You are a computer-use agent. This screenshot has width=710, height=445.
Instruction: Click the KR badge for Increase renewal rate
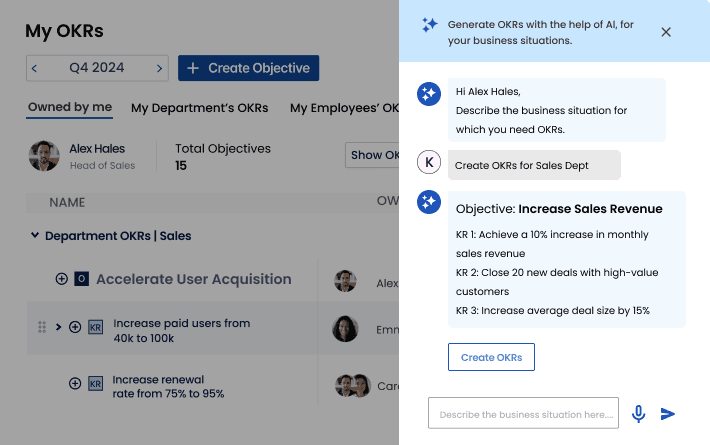coord(95,384)
